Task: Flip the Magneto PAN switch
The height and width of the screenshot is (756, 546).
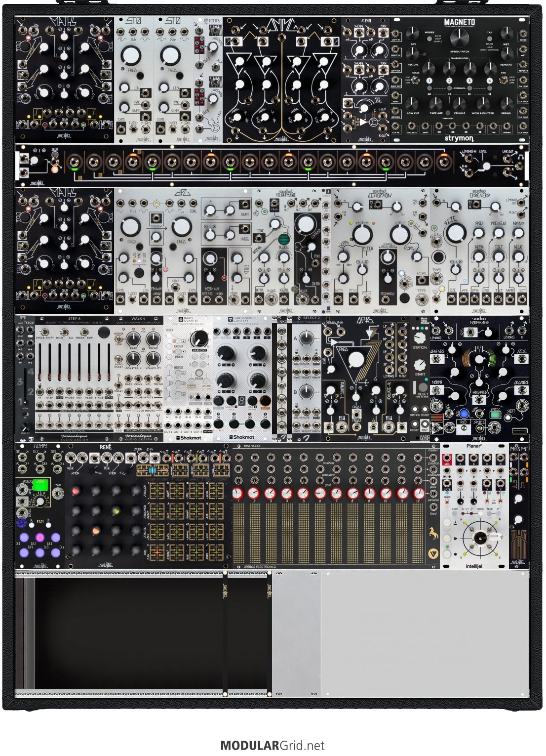Action: tap(503, 79)
